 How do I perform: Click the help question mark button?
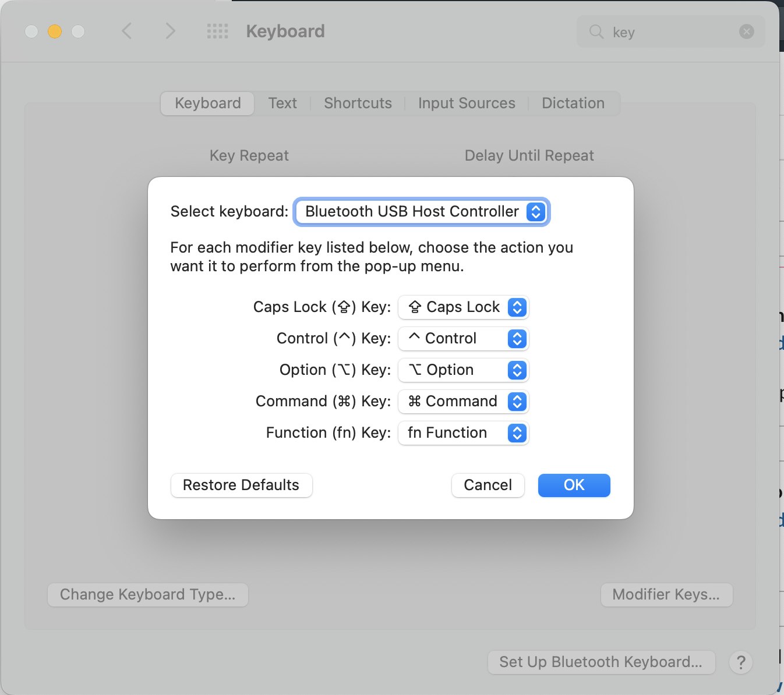tap(740, 662)
